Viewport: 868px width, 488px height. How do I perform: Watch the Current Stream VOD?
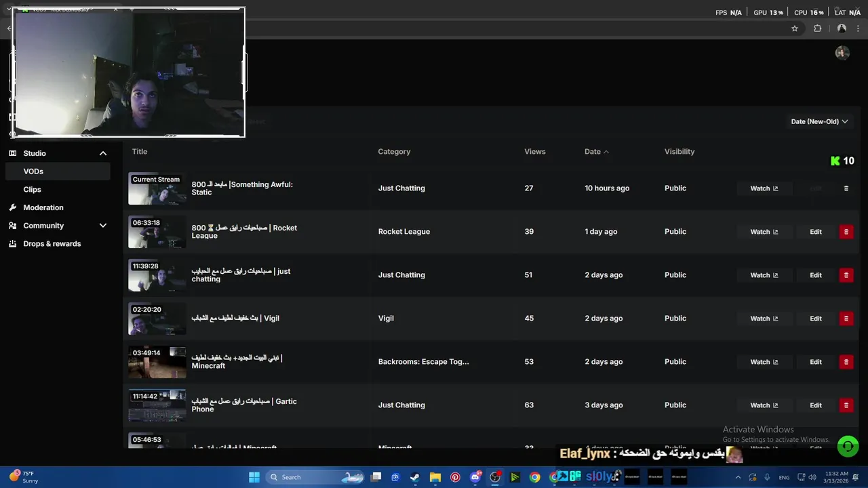[764, 188]
